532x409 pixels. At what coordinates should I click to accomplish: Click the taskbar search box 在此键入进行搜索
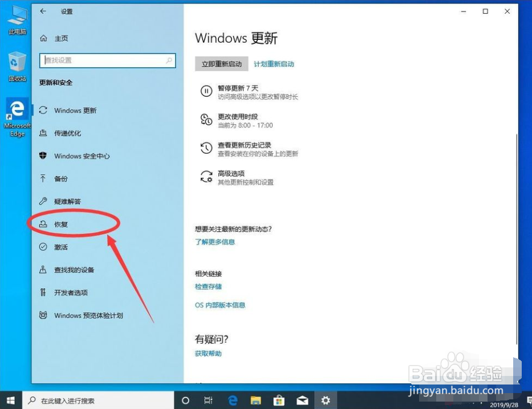pos(98,400)
